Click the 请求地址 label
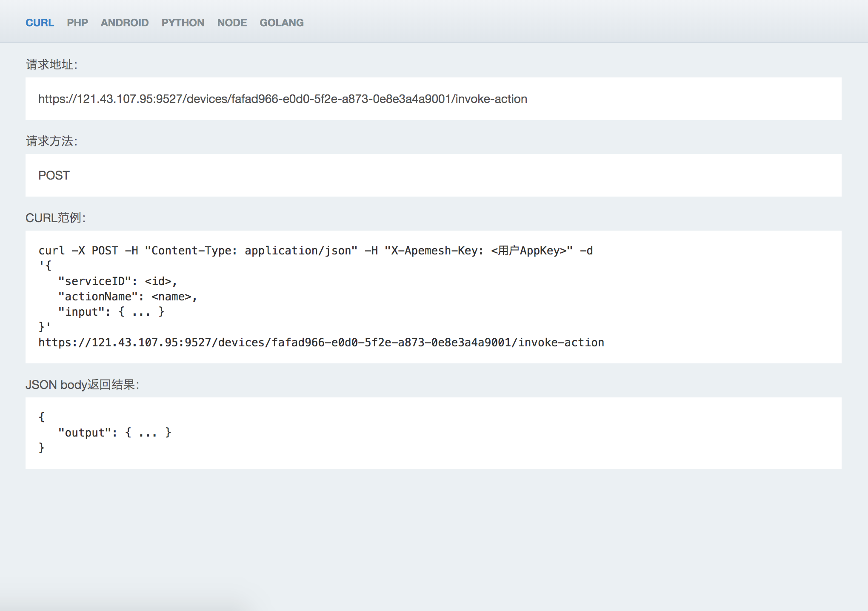Viewport: 868px width, 611px height. click(x=51, y=65)
